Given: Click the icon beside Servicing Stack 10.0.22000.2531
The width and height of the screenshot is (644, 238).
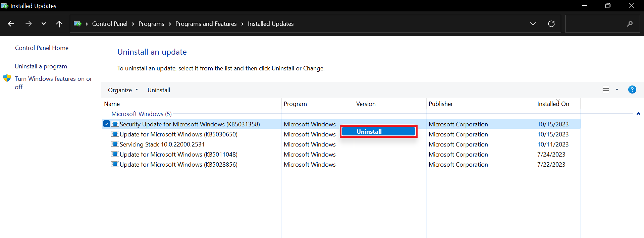Looking at the screenshot, I should pos(115,144).
